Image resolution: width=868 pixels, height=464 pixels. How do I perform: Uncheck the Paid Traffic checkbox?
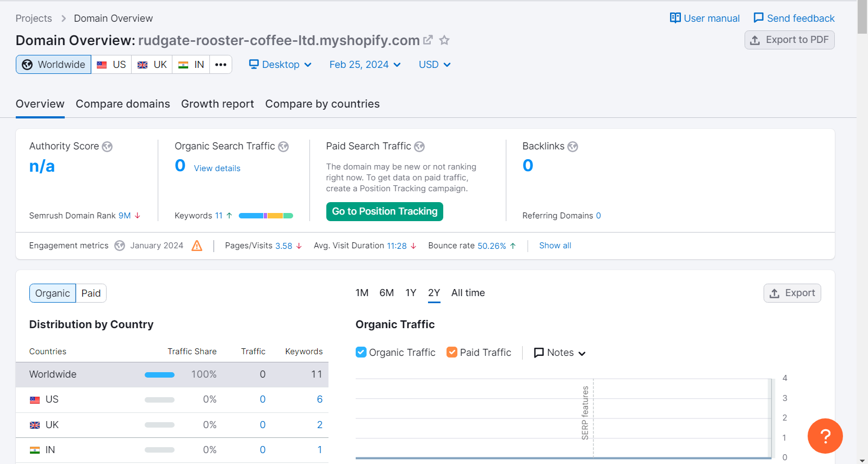point(452,353)
